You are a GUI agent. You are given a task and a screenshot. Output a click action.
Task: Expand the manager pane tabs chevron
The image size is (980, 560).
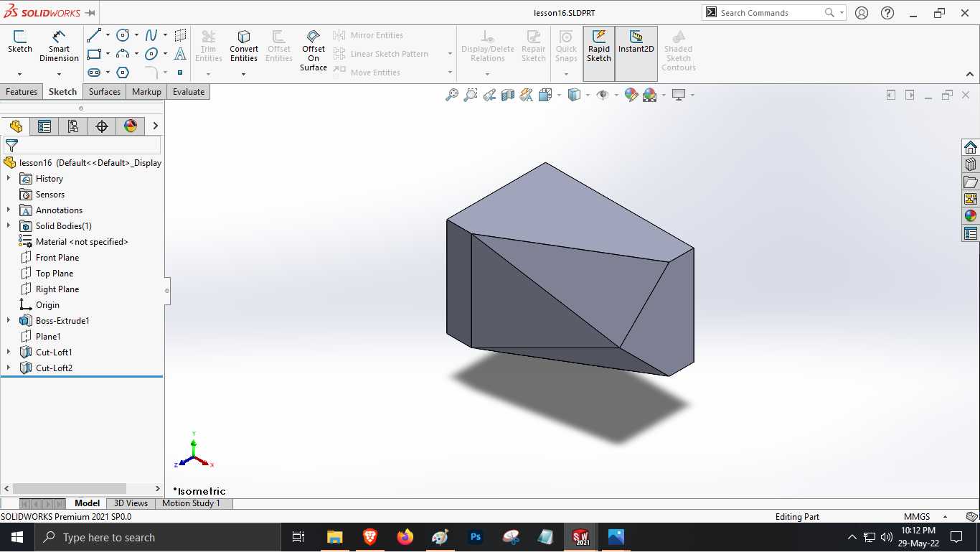coord(155,126)
